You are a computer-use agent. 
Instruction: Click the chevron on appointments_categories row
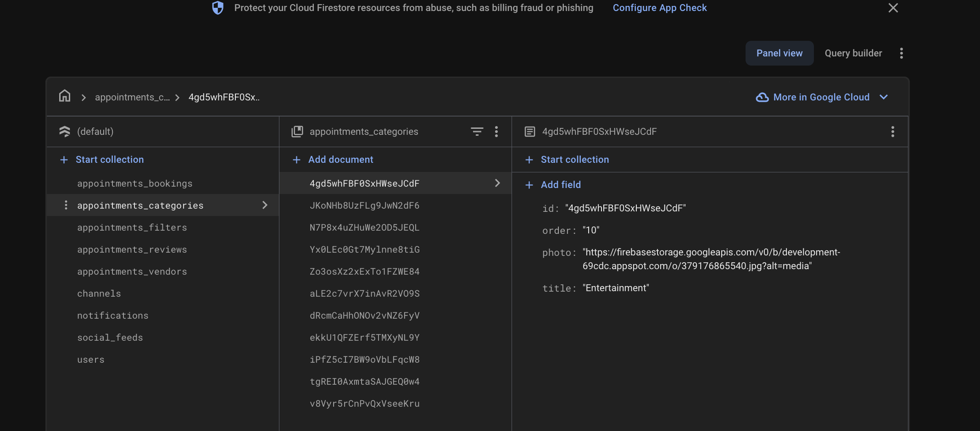(x=265, y=205)
